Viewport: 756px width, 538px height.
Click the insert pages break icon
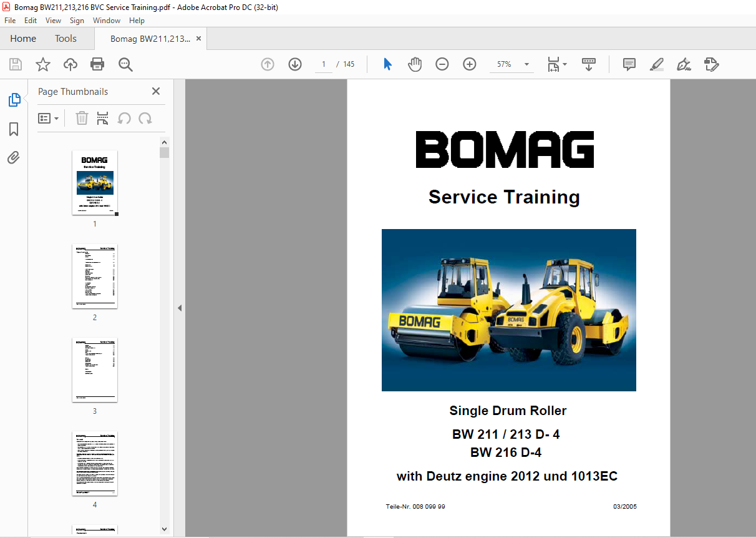pos(103,118)
